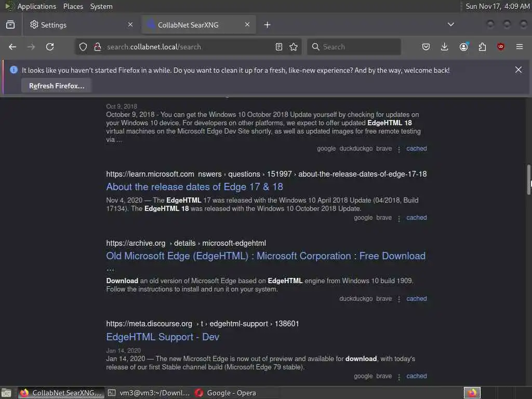Viewport: 532px width, 399px height.
Task: Switch to vm3@vm3 terminal in taskbar
Action: tap(149, 393)
